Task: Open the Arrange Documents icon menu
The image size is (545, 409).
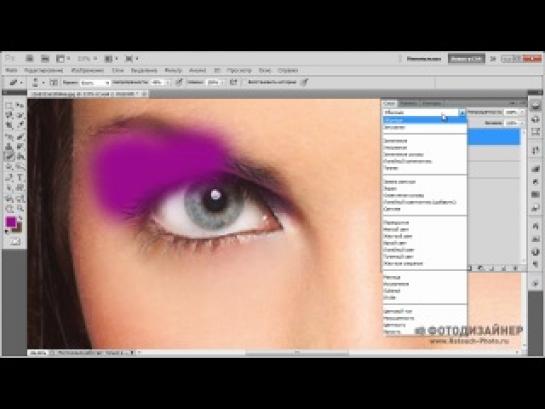Action: (111, 59)
